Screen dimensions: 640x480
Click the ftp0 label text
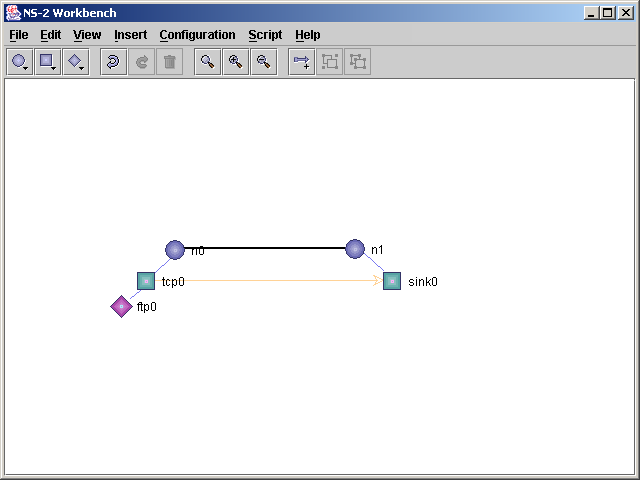147,307
